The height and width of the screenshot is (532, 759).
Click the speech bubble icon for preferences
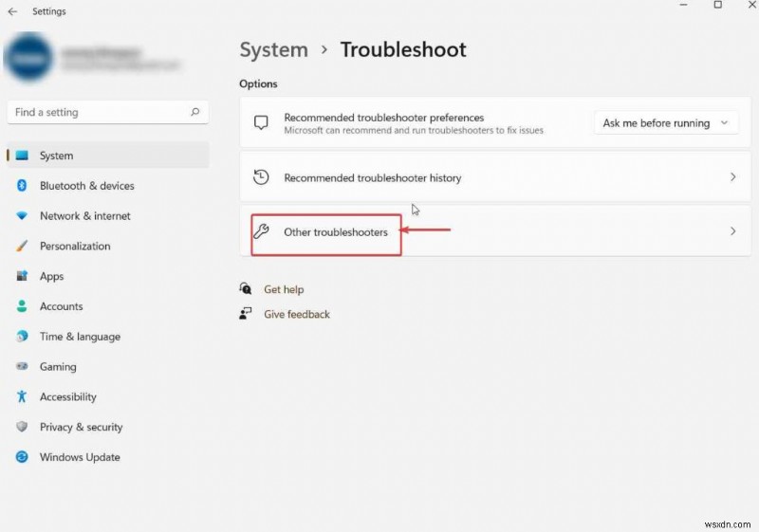(x=261, y=122)
